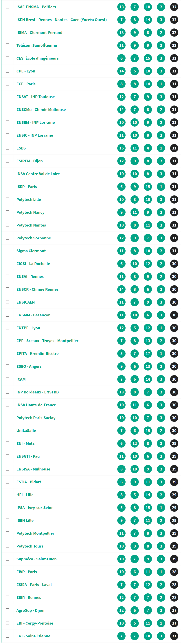Open the Polytech Paris-Saclay link

pyautogui.click(x=36, y=417)
